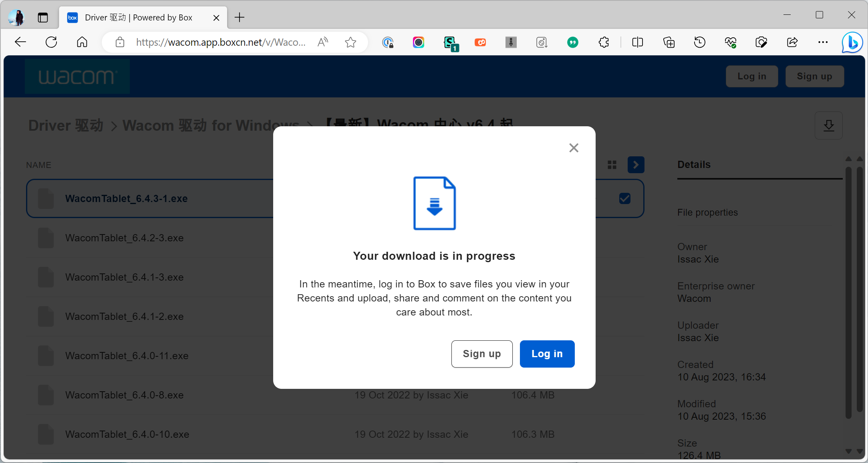Screen dimensions: 868x463
Task: Close the Driver 驱动 browser tab
Action: point(216,18)
